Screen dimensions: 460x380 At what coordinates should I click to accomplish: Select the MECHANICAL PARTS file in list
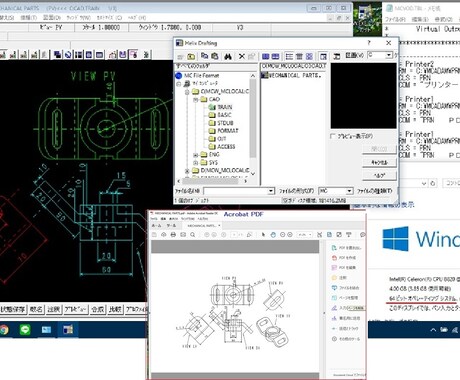tap(291, 75)
